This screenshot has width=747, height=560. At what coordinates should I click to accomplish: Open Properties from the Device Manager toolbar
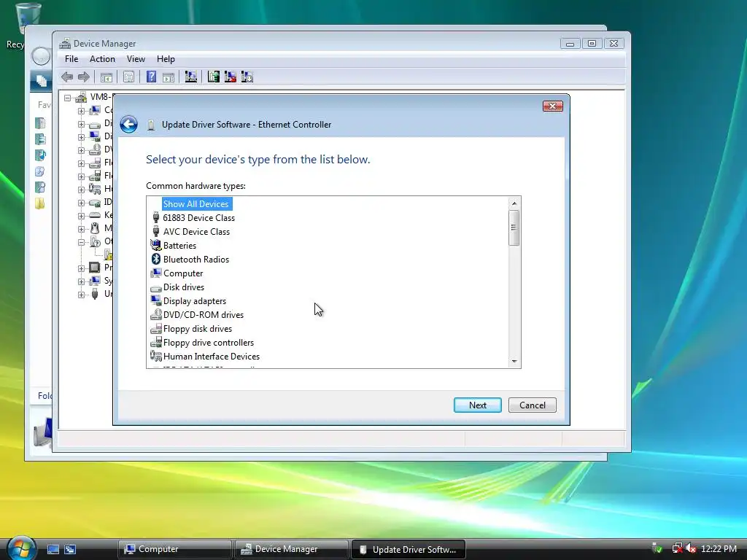click(x=128, y=77)
